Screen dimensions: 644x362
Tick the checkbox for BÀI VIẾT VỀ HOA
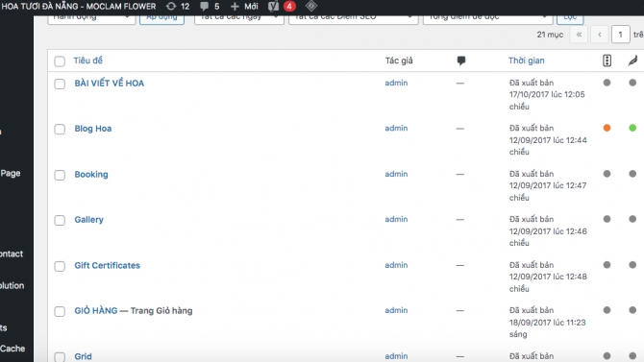60,84
